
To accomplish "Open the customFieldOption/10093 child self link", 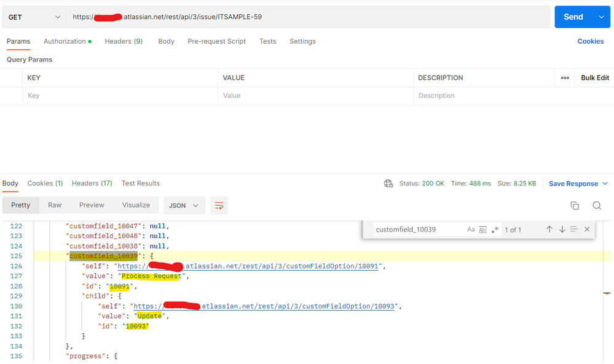I will (x=264, y=306).
